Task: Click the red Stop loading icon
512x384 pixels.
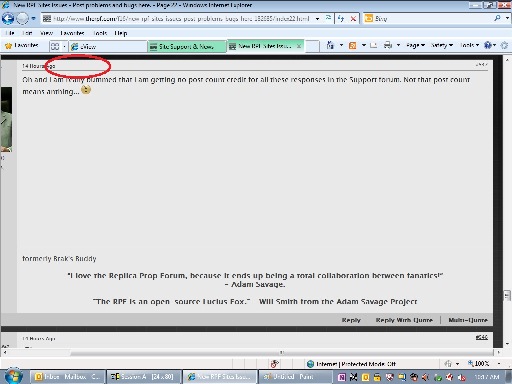Action: click(x=353, y=19)
